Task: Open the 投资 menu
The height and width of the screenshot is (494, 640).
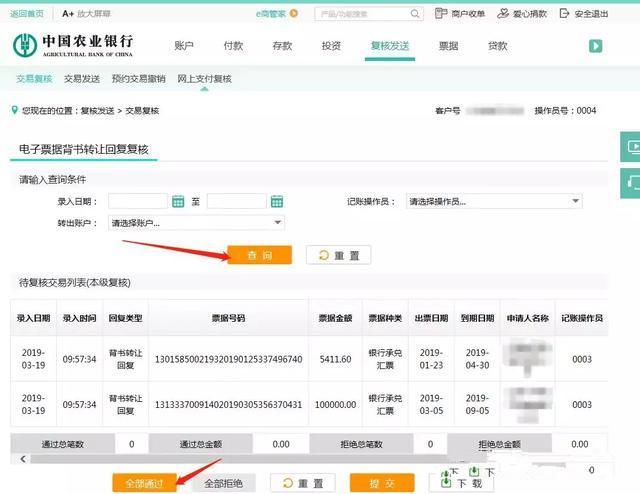Action: 331,46
